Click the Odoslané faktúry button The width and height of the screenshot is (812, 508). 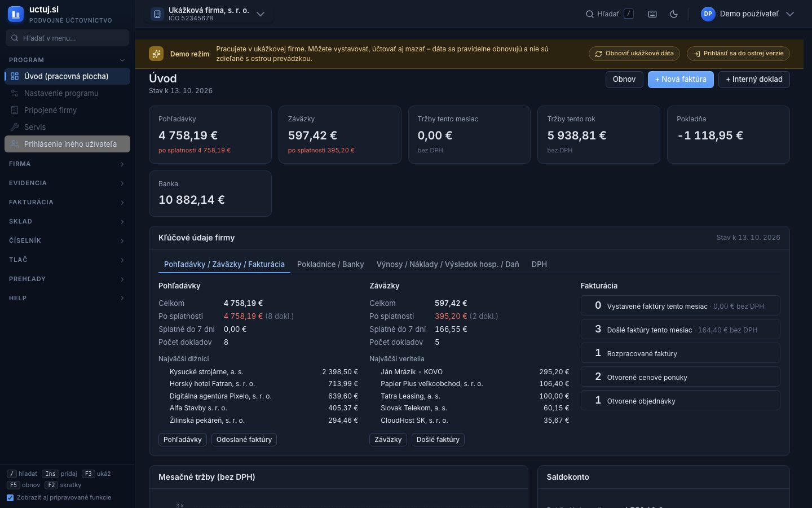point(244,440)
